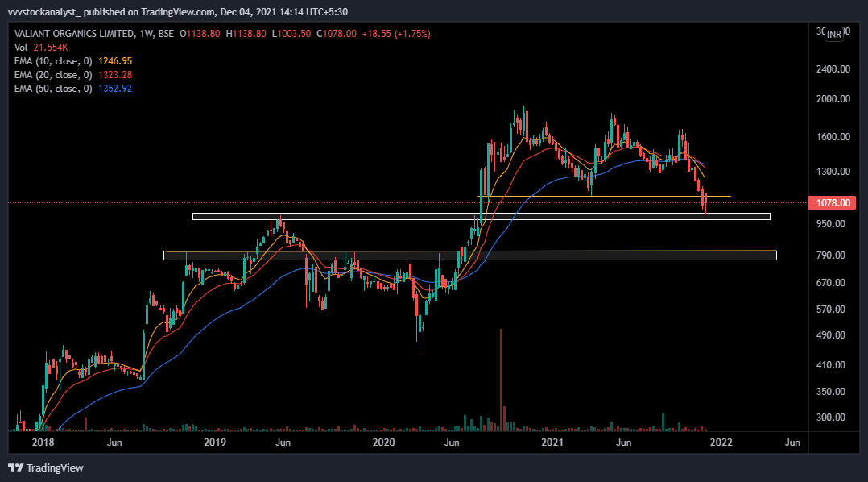Click the 670.00 price axis label
The height and width of the screenshot is (482, 868).
point(831,283)
